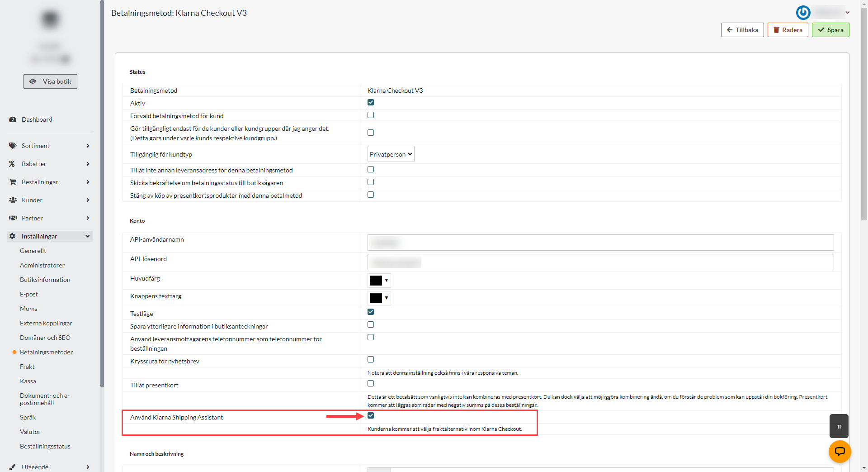Enable leveransmottagarens telefonnummer checkbox
This screenshot has height=472, width=868.
pos(371,337)
